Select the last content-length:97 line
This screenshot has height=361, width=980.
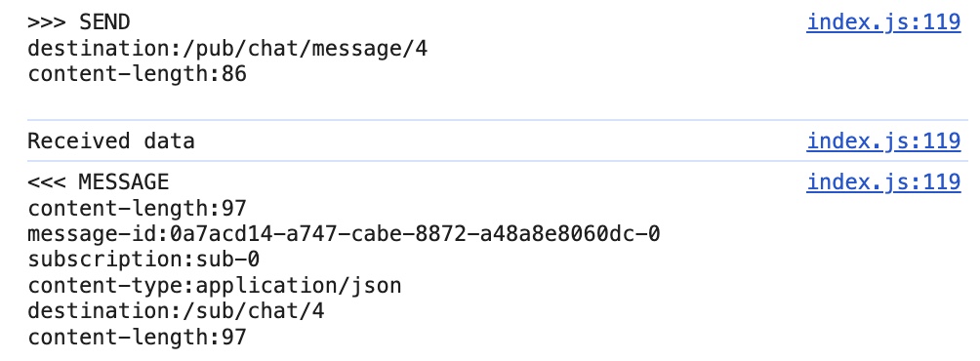tap(138, 338)
